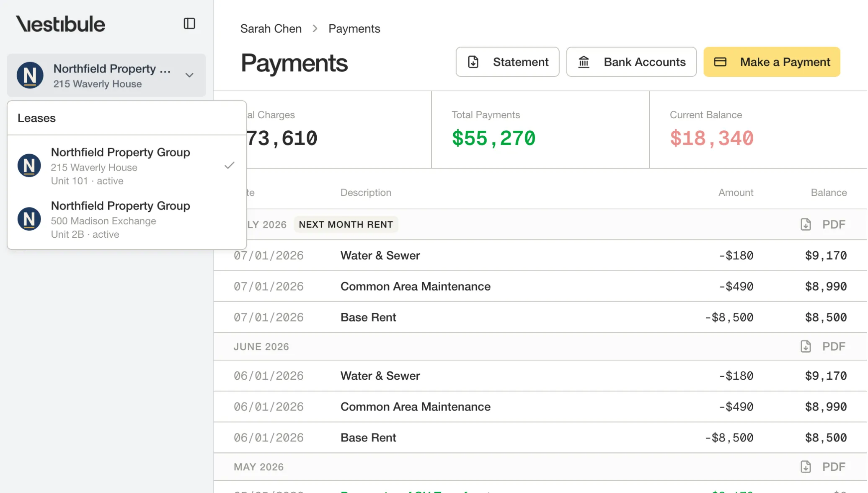868x493 pixels.
Task: Click the Statement download icon
Action: point(473,62)
